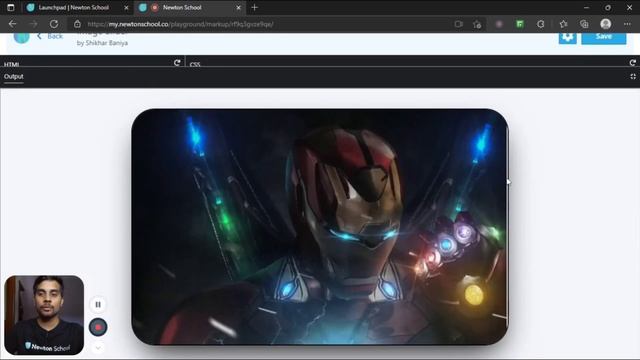Open the browser profile avatar

pyautogui.click(x=606, y=24)
